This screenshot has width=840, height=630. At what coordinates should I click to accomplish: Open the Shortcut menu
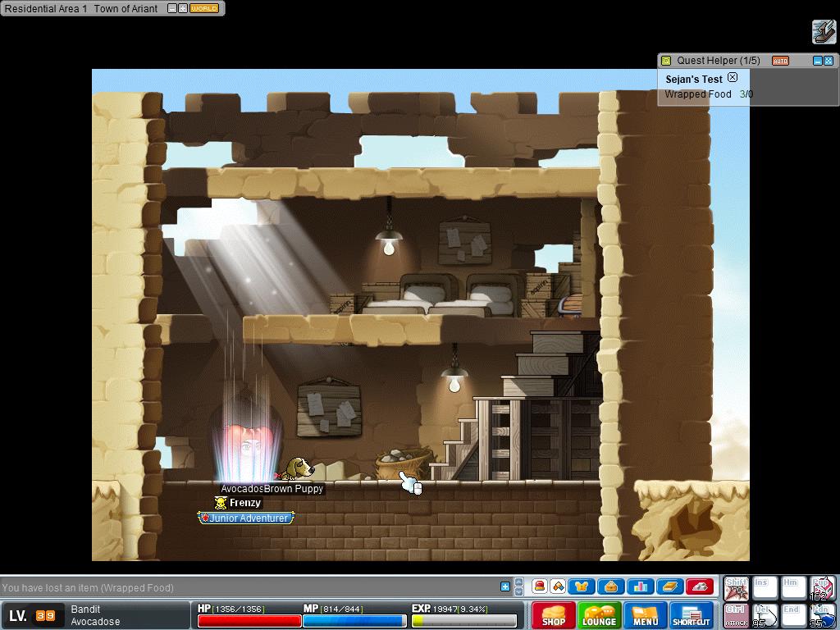692,615
